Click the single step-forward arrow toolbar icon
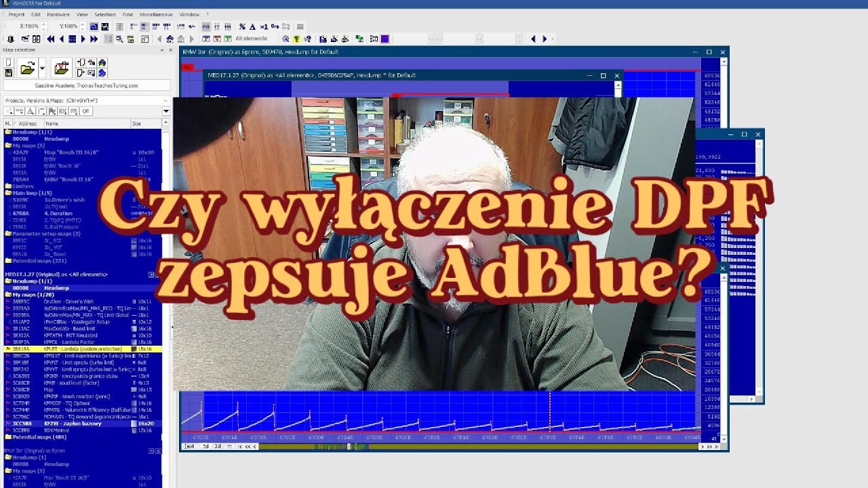 [83, 39]
